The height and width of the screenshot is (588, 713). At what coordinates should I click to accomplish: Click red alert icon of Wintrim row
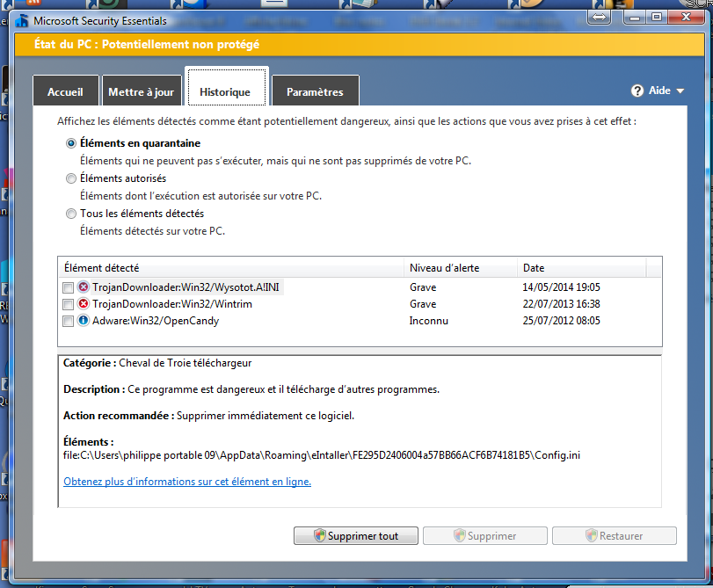(x=84, y=303)
